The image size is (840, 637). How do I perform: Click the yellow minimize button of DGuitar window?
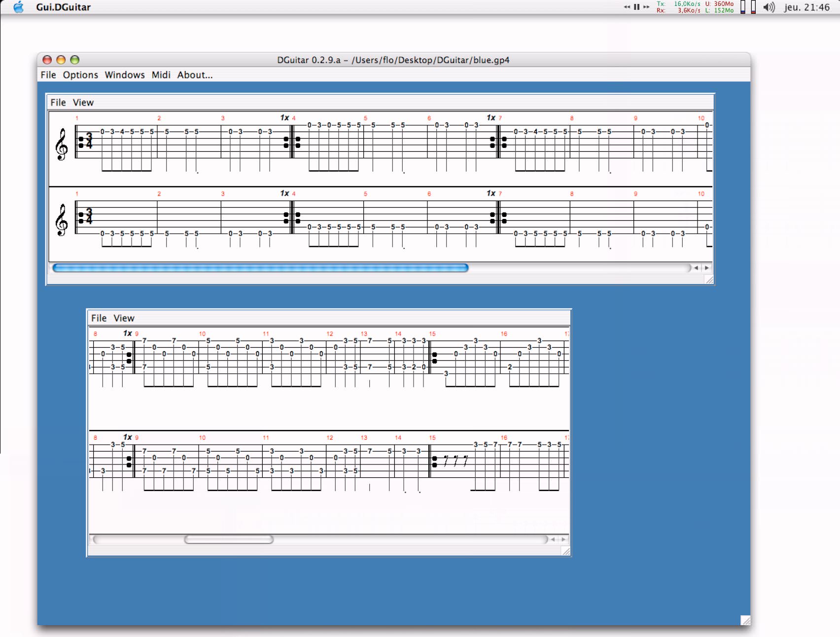(x=61, y=60)
